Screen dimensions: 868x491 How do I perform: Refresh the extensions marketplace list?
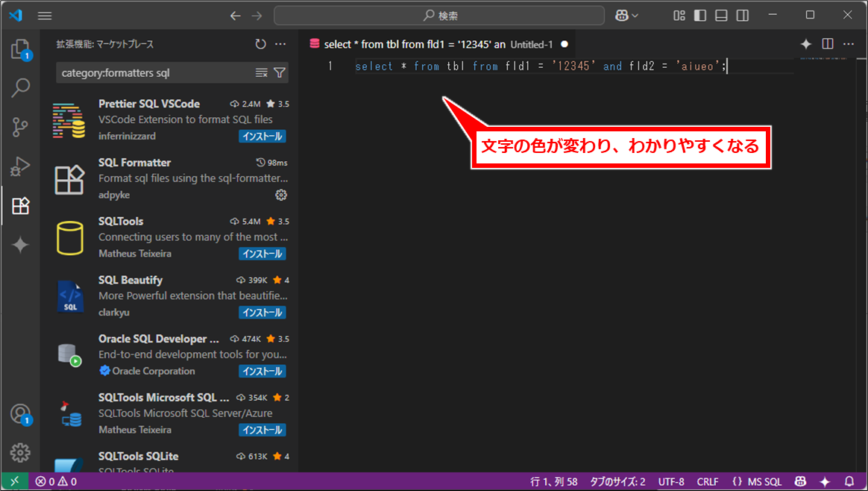pyautogui.click(x=261, y=44)
